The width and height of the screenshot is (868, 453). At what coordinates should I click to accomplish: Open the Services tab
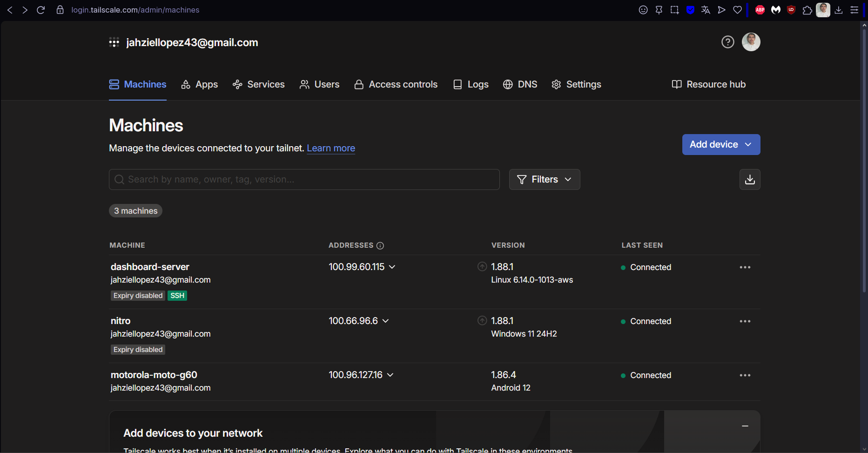coord(259,84)
